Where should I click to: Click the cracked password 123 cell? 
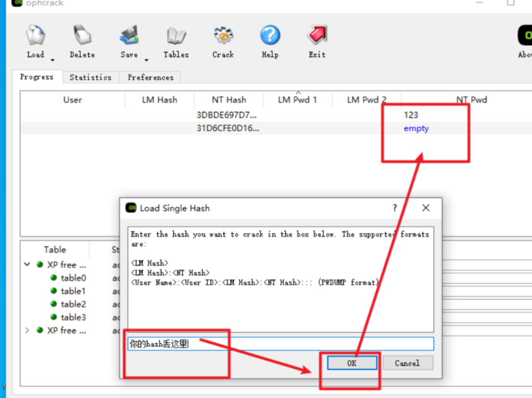pos(411,115)
